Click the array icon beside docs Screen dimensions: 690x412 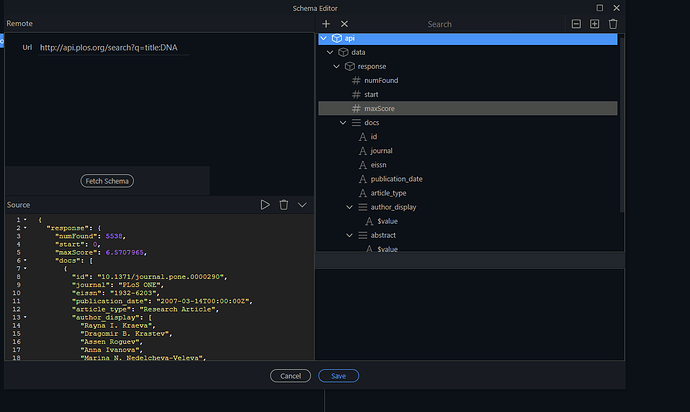(x=356, y=123)
